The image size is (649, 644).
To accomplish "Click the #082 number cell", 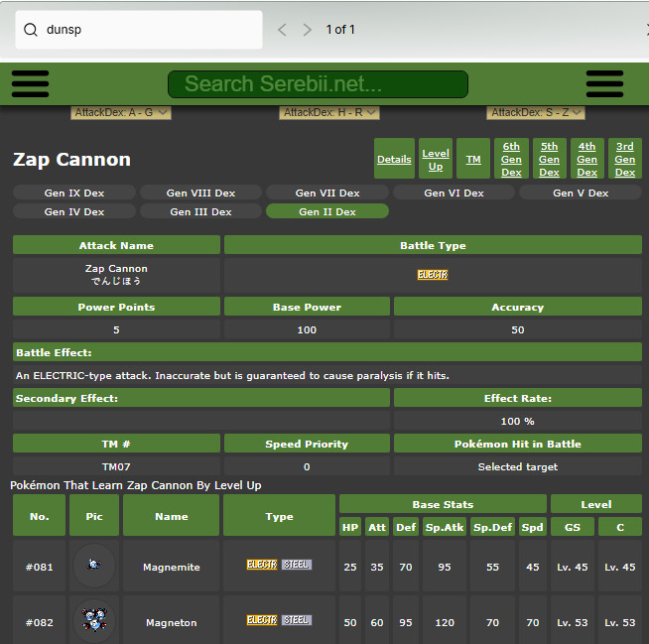I will point(40,620).
